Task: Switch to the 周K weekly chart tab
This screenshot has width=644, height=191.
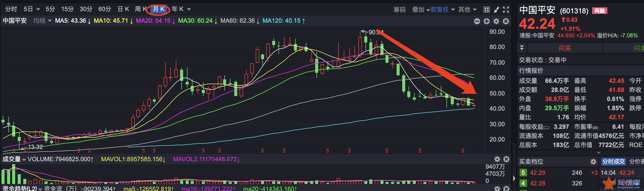Action: (x=141, y=9)
